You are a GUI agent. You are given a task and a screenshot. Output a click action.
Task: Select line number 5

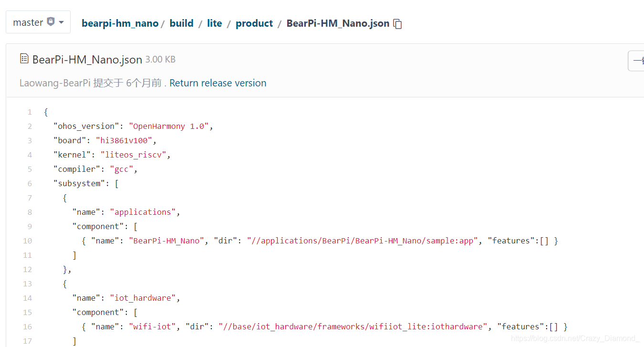pyautogui.click(x=30, y=169)
